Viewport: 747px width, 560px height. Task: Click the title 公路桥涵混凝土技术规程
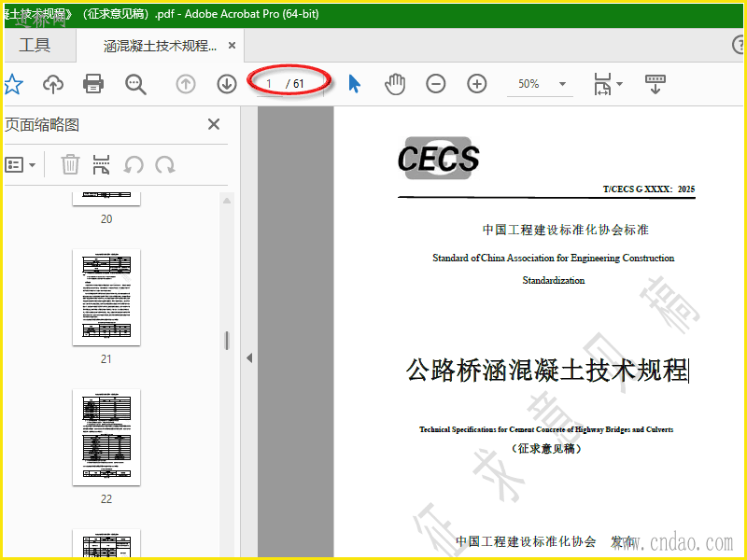(546, 370)
